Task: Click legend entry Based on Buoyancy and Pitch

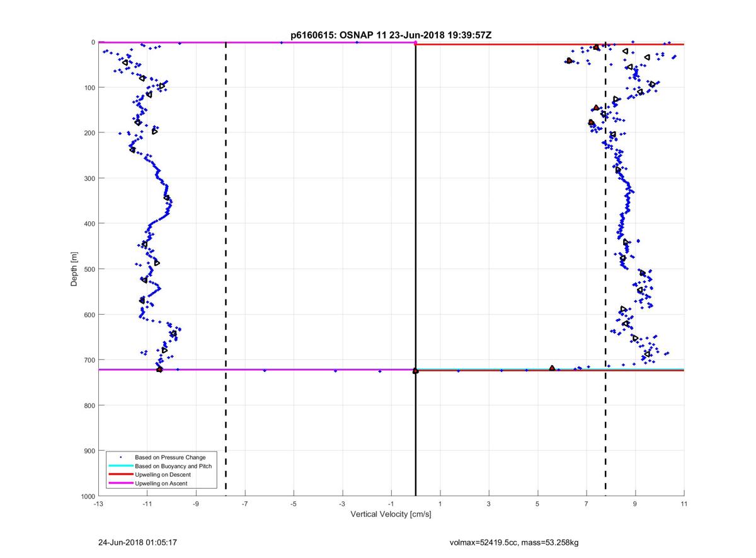Action: (x=173, y=466)
